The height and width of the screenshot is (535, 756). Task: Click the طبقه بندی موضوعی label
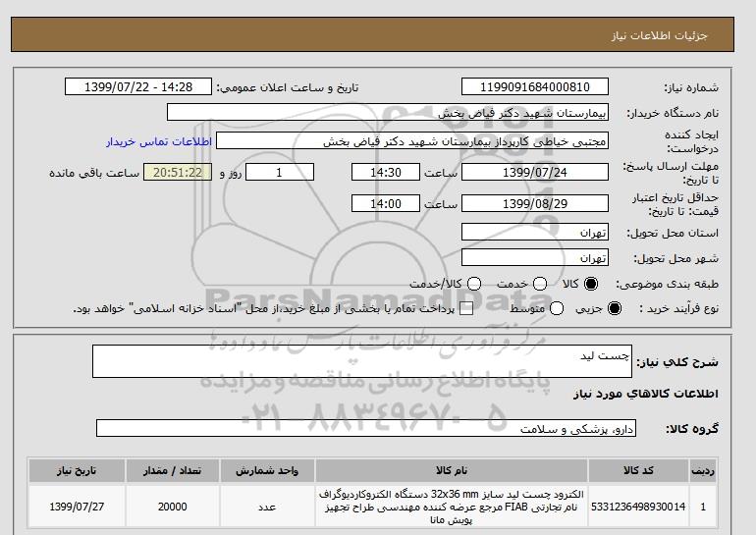pyautogui.click(x=667, y=285)
